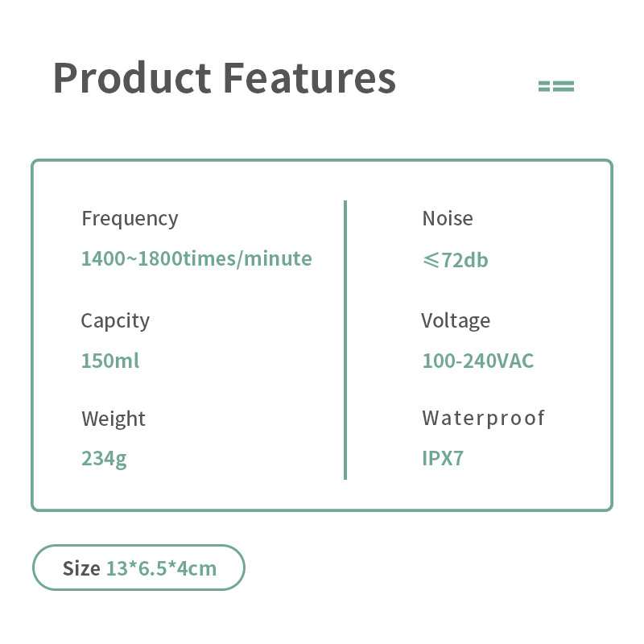Click the Size label in the pill
This screenshot has height=644, width=644.
pos(81,568)
